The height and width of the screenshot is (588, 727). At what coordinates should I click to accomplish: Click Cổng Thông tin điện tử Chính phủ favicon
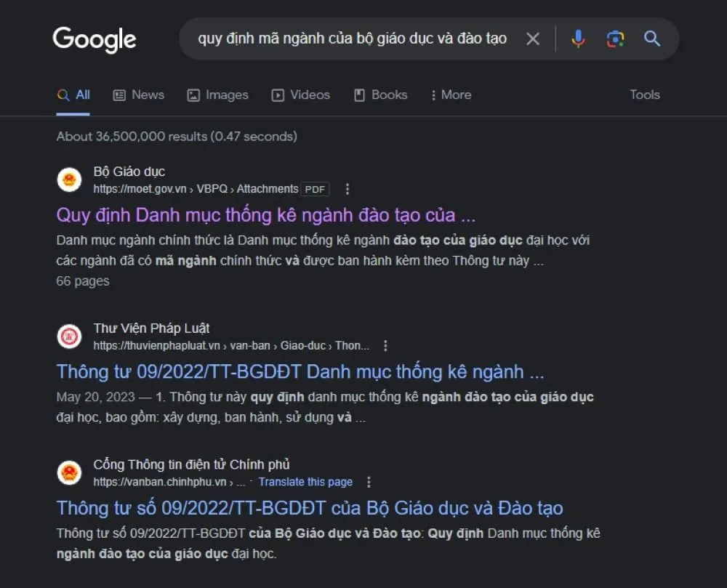69,472
